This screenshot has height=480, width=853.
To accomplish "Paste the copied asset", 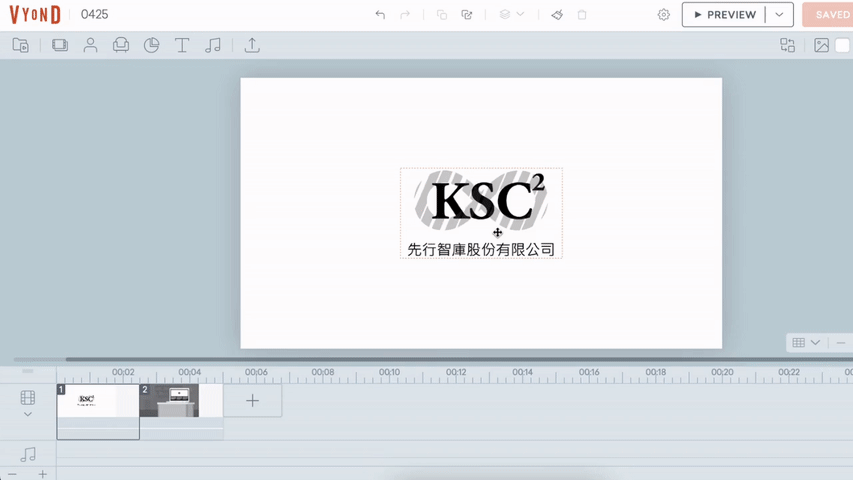I will [x=467, y=15].
